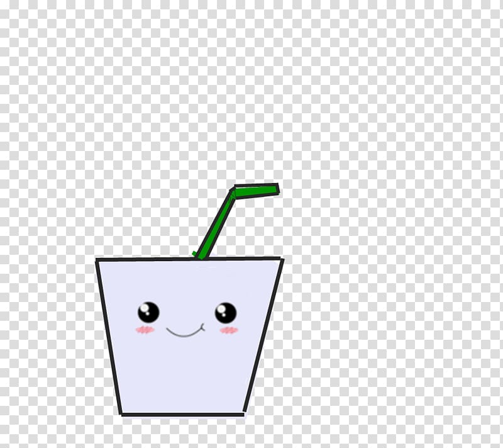This screenshot has height=448, width=503.
Task: Click the pink blush under right eye
Action: coord(228,330)
